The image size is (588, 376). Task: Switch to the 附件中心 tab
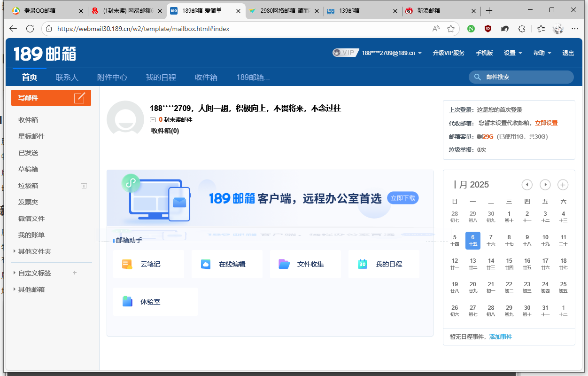point(112,77)
